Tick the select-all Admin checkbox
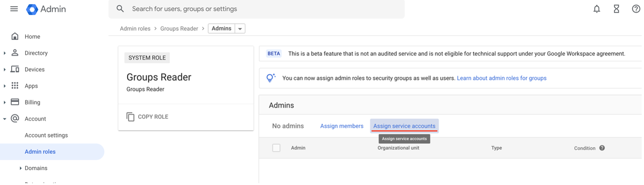The height and width of the screenshot is (185, 644). click(x=276, y=148)
